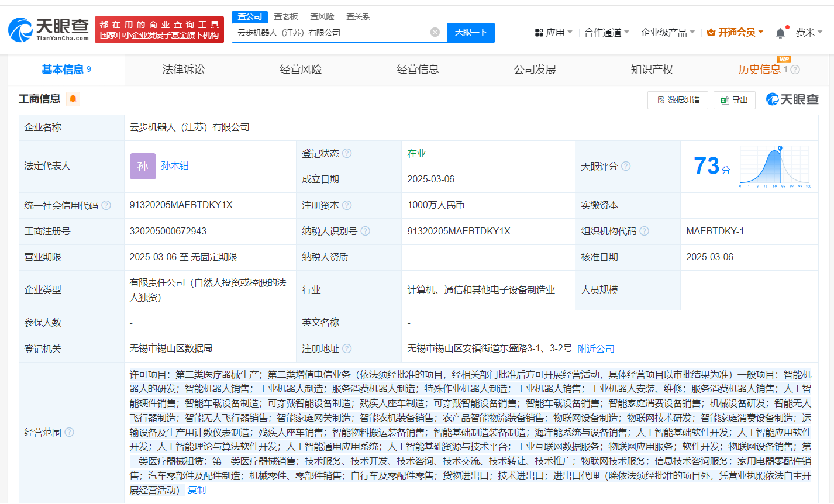Click the 天眼一下 search button
The height and width of the screenshot is (504, 834).
click(x=471, y=33)
